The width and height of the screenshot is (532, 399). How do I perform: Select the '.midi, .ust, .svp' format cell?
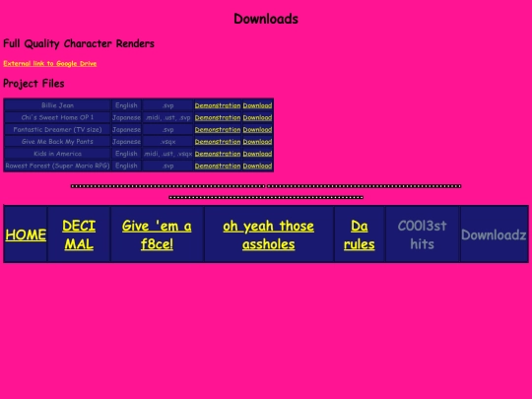point(167,117)
